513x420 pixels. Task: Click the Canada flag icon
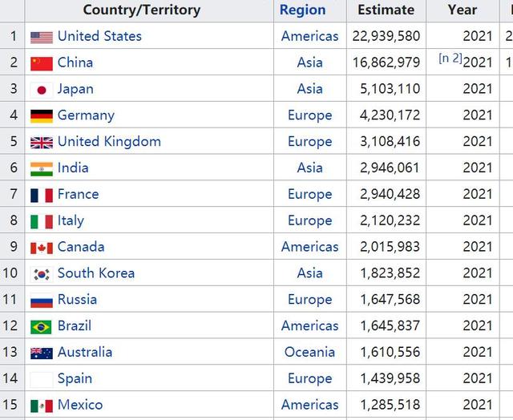[x=42, y=248]
